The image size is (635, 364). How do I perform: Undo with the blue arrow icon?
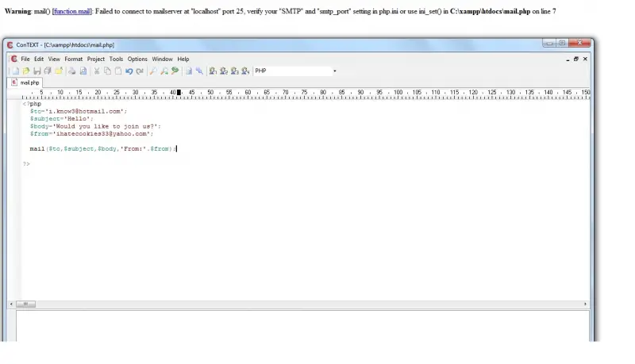point(129,71)
